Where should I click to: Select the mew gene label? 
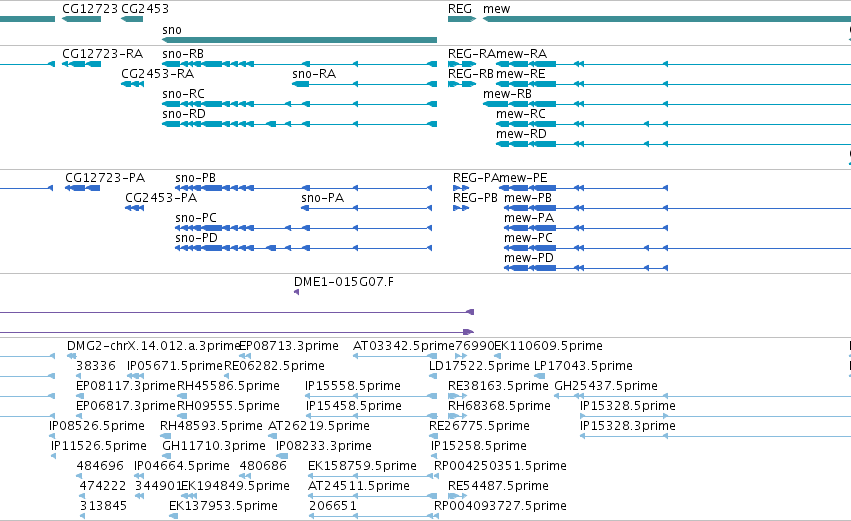point(497,9)
